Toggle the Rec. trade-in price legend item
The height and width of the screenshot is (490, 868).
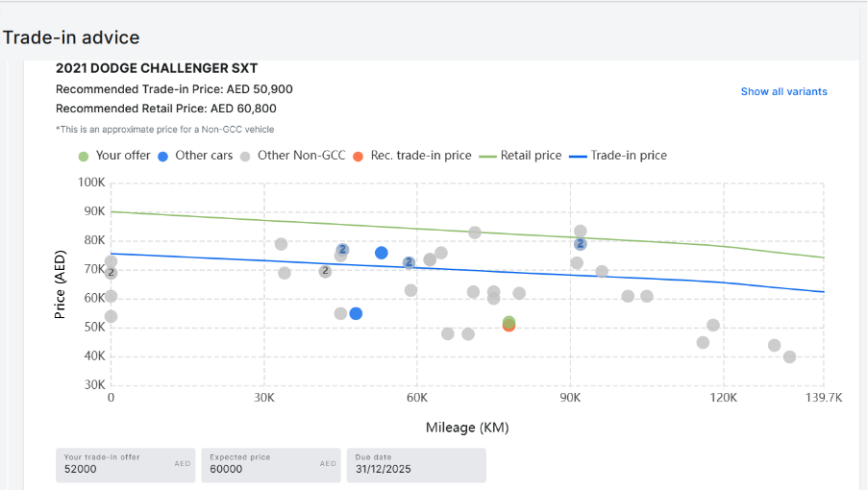411,156
